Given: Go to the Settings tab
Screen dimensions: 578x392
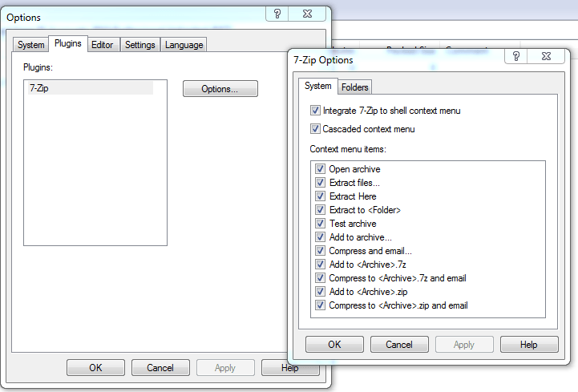Looking at the screenshot, I should coord(139,45).
